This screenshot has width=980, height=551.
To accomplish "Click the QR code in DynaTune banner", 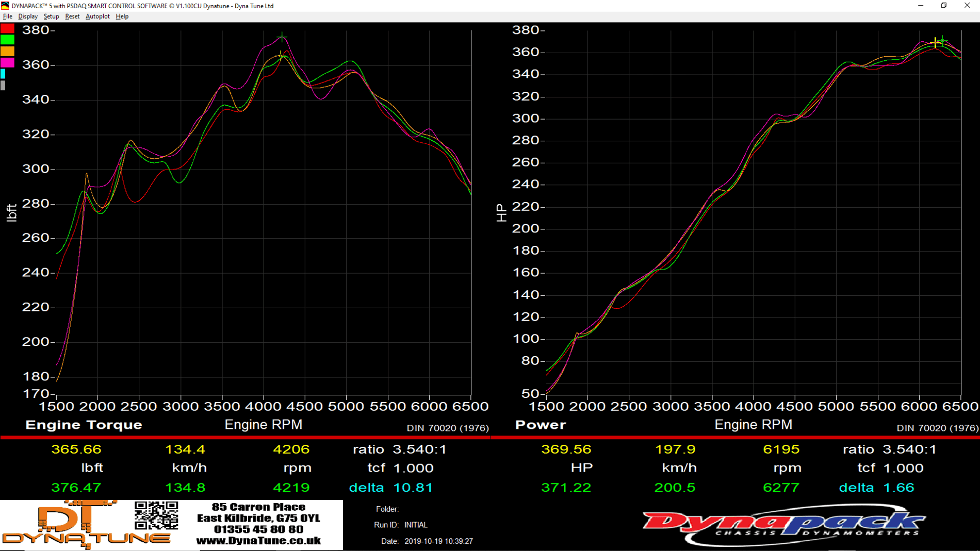I will [x=156, y=515].
